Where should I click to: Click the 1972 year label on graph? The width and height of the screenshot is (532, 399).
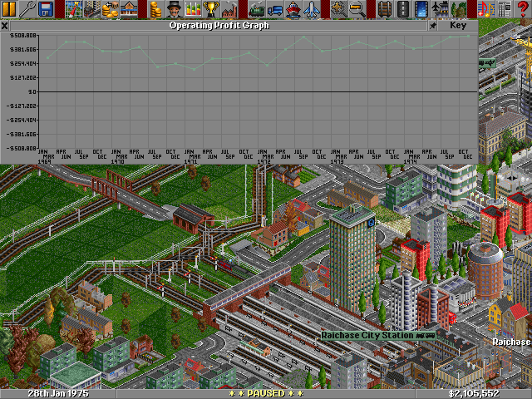[264, 162]
